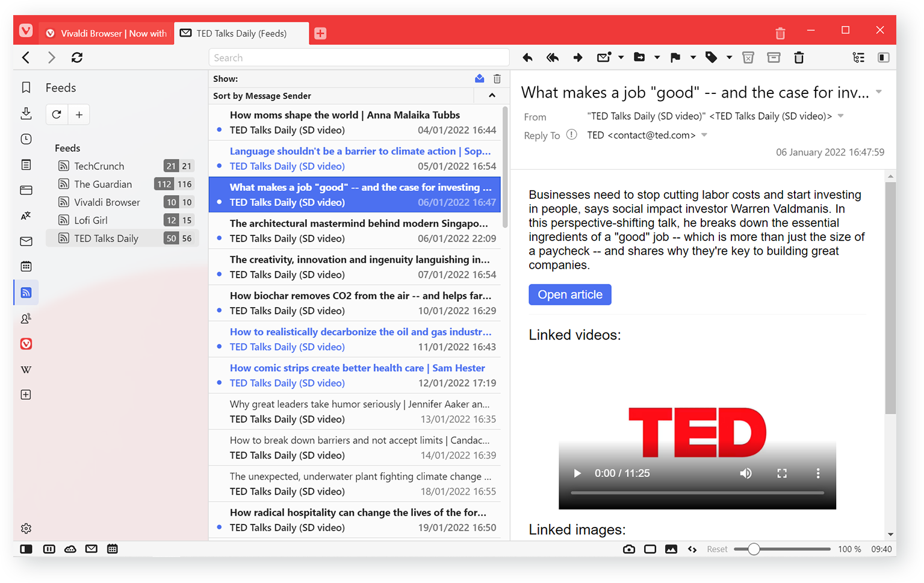The image size is (924, 583).
Task: Open the Translate panel icon
Action: (26, 216)
